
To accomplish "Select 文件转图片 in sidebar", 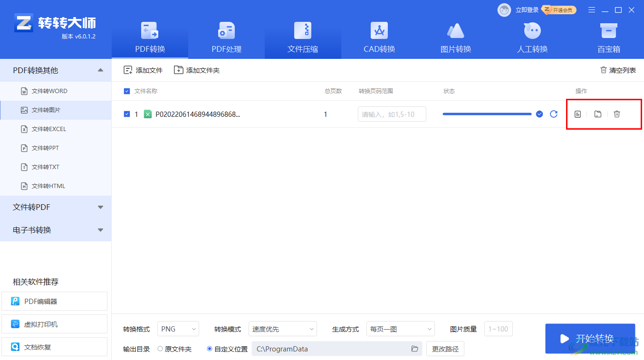I will tap(56, 110).
